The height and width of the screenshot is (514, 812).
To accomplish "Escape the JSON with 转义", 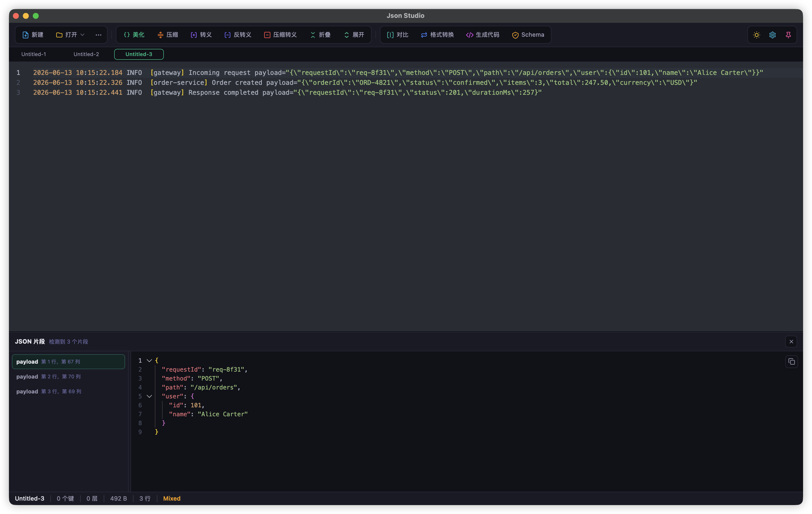I will pos(201,35).
